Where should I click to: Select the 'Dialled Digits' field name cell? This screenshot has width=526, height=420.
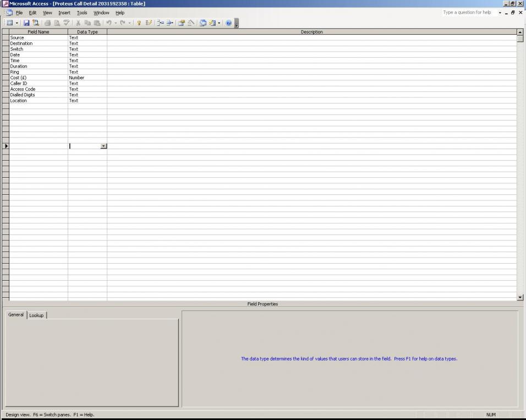[x=39, y=95]
